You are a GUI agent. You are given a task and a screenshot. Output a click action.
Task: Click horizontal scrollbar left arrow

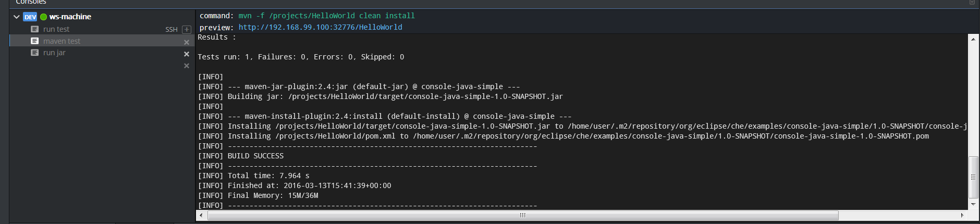coord(201,215)
